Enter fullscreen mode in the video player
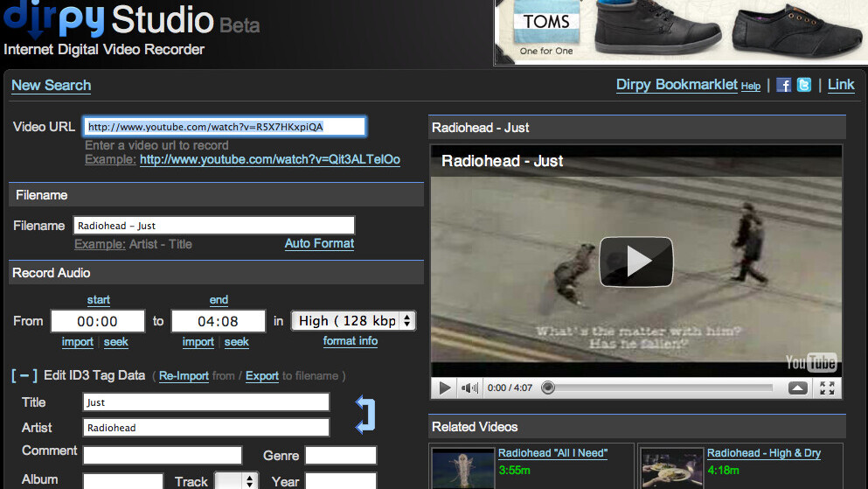 pos(827,388)
